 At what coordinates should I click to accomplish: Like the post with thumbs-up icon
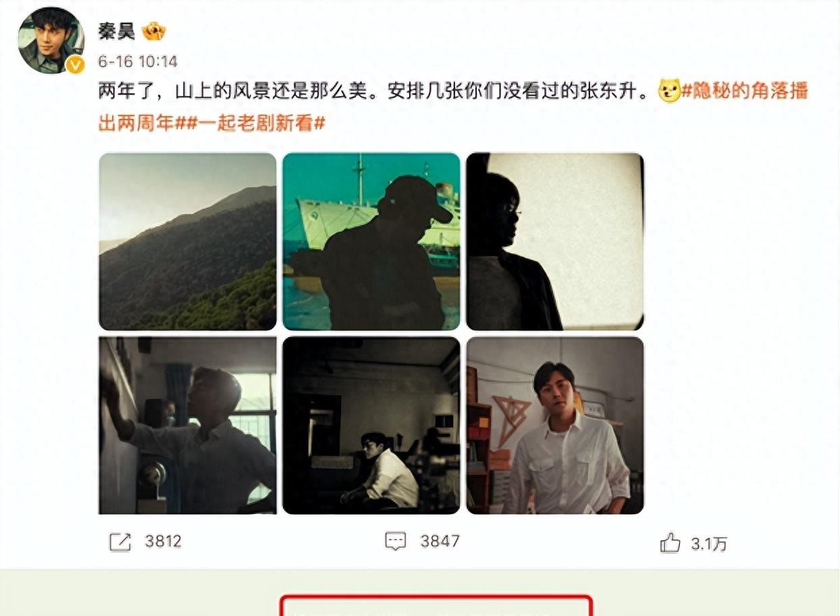(x=670, y=542)
